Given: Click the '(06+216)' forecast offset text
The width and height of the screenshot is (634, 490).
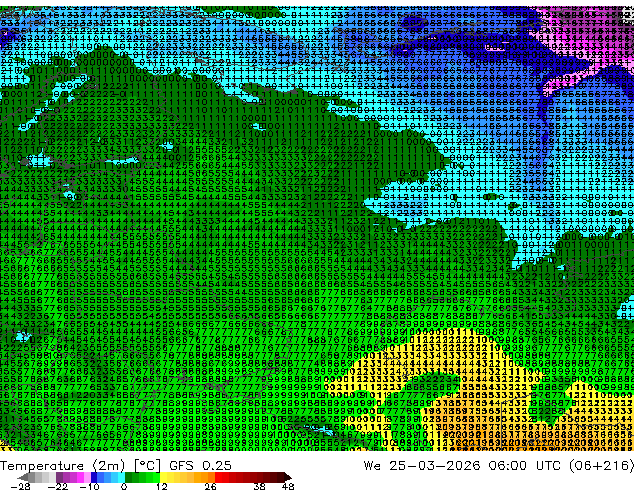Looking at the screenshot, I should pyautogui.click(x=602, y=466).
